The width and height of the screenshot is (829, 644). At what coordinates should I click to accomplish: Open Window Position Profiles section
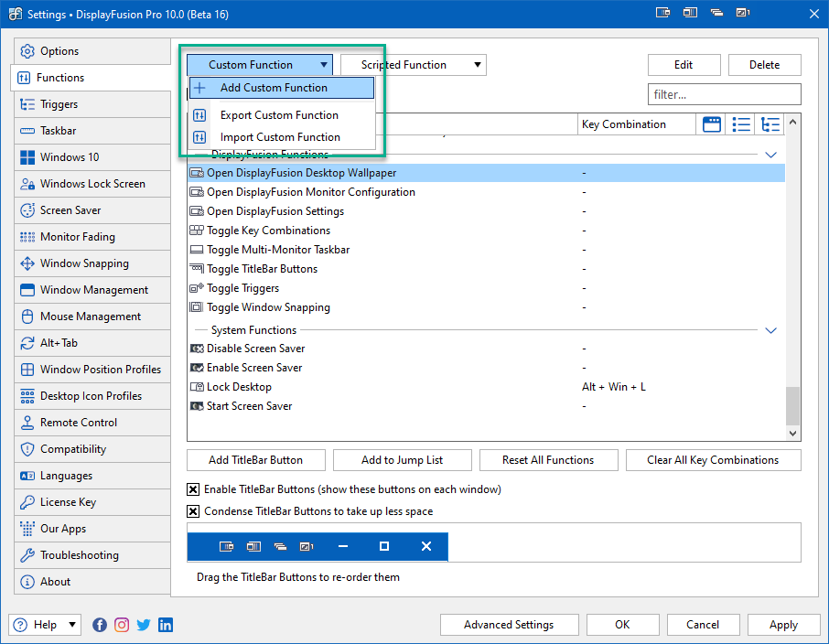tap(92, 369)
